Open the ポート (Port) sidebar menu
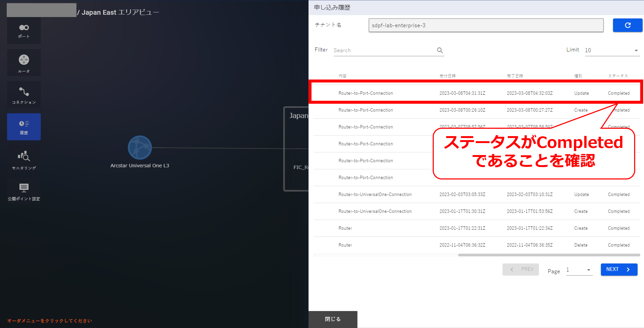The height and width of the screenshot is (328, 644). (24, 31)
